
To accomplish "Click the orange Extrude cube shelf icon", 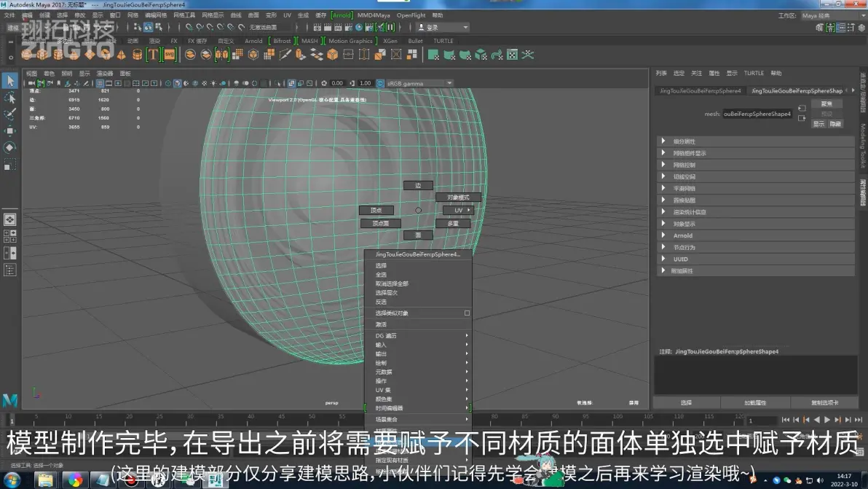I will tap(332, 54).
